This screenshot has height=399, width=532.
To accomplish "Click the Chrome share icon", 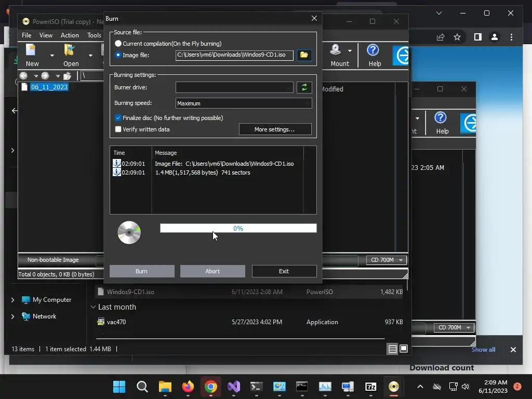I will (441, 37).
